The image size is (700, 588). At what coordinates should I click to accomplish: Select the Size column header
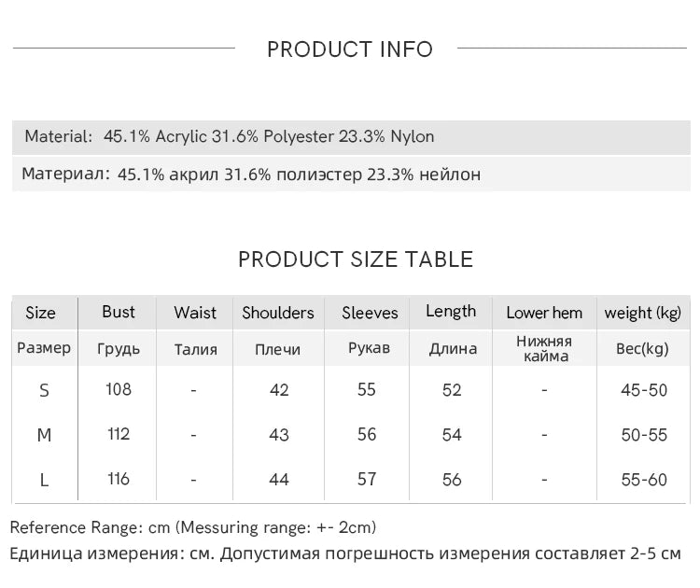(x=41, y=313)
